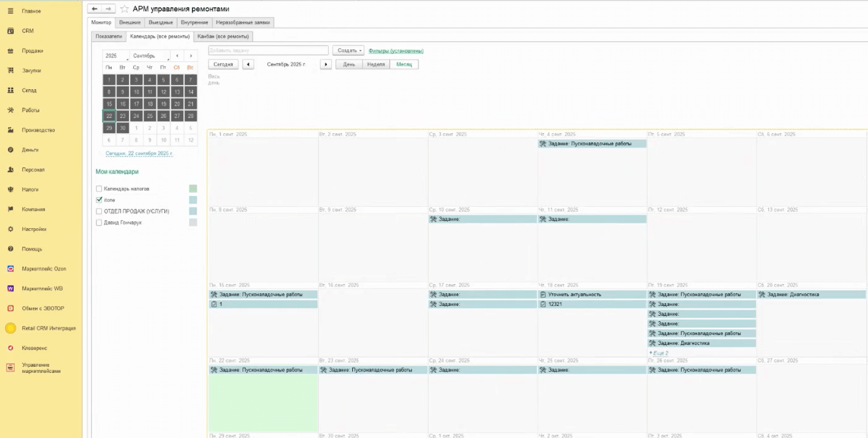Viewport: 868px width, 438px height.
Task: Click the Сегодня button
Action: coord(223,65)
